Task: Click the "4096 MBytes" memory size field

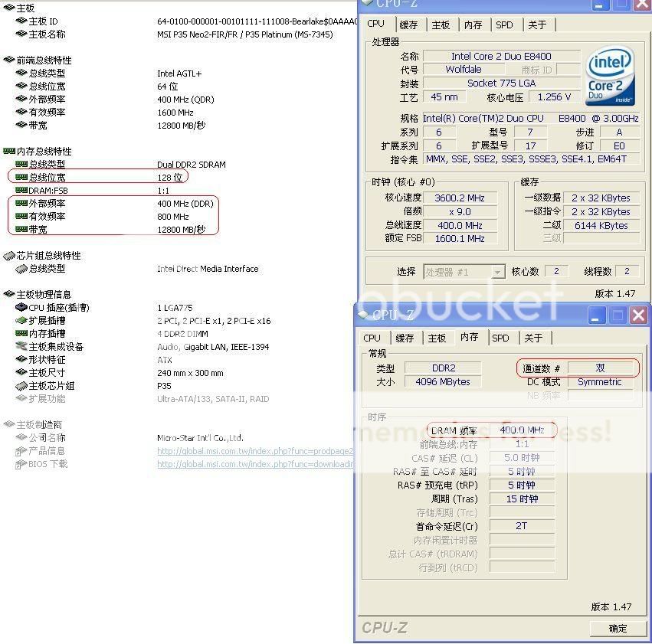Action: click(443, 382)
